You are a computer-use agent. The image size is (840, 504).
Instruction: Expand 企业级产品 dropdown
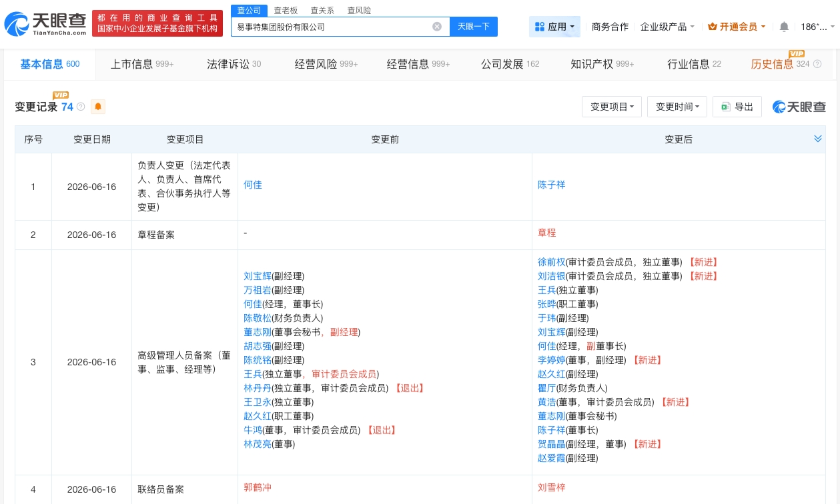pos(667,27)
